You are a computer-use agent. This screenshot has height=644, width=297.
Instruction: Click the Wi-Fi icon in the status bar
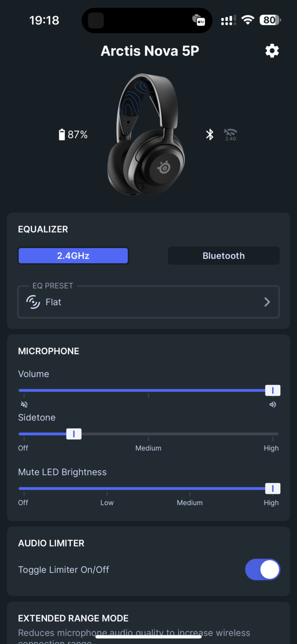point(248,20)
